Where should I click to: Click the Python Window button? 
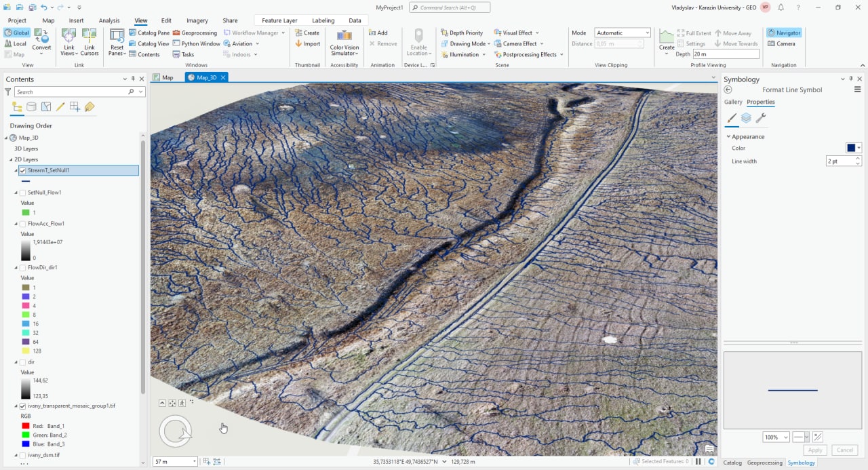point(196,43)
